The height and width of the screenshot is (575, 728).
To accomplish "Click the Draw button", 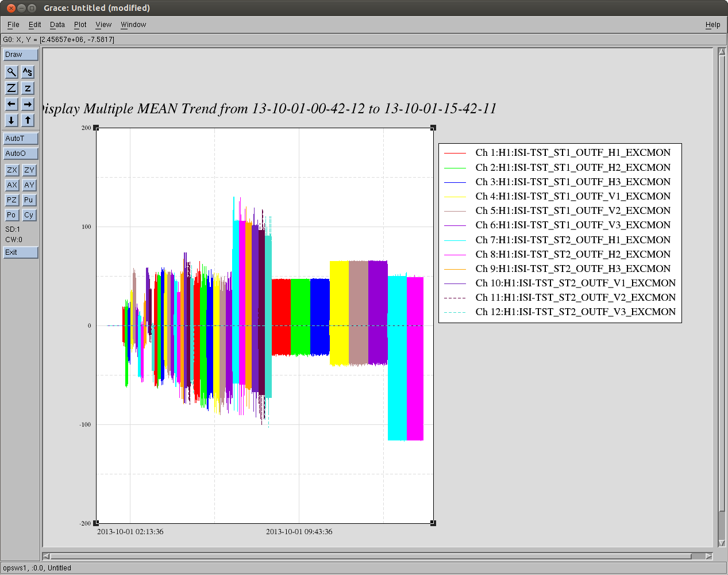I will click(x=21, y=55).
